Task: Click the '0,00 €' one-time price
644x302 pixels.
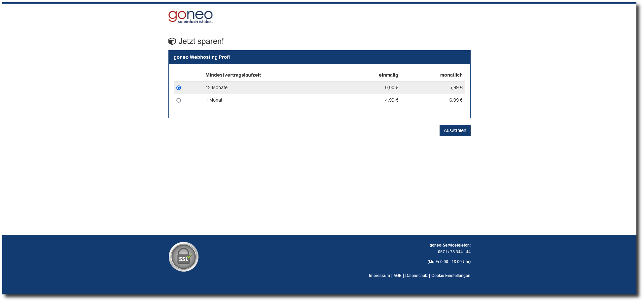Action: 391,87
